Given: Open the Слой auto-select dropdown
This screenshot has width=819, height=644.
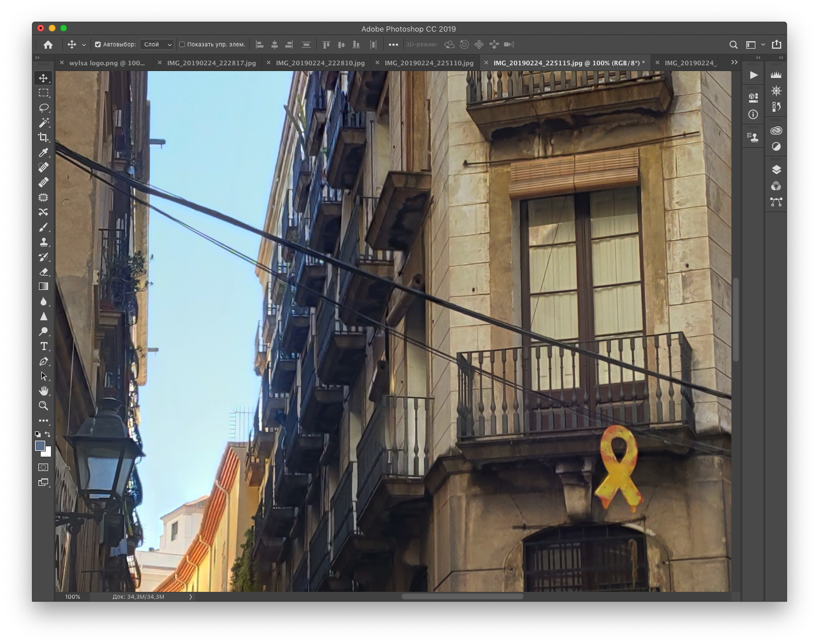Looking at the screenshot, I should click(x=157, y=44).
